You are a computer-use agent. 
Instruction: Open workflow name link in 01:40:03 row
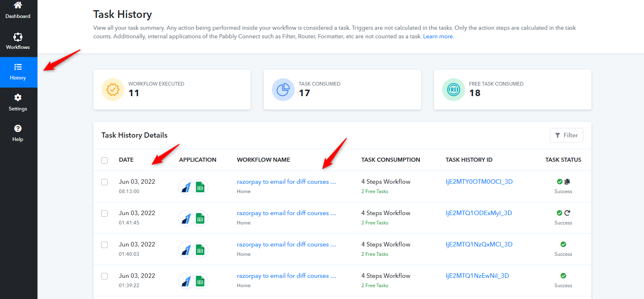pos(286,244)
